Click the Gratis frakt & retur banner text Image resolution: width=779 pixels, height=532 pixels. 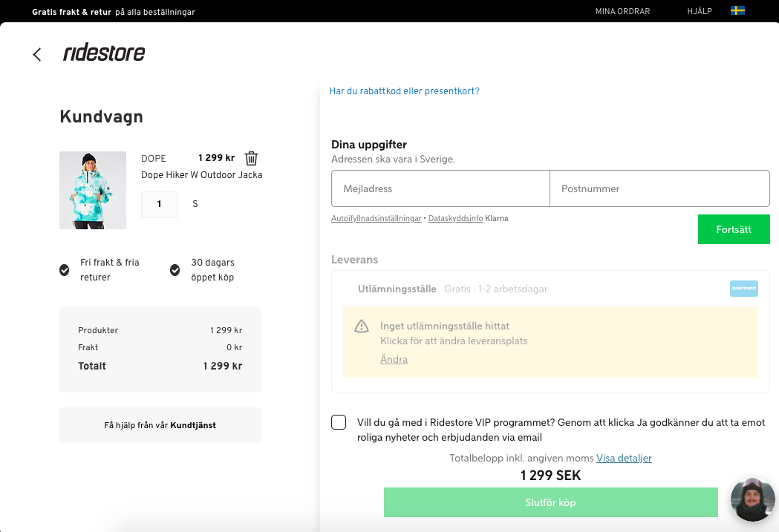tap(114, 12)
